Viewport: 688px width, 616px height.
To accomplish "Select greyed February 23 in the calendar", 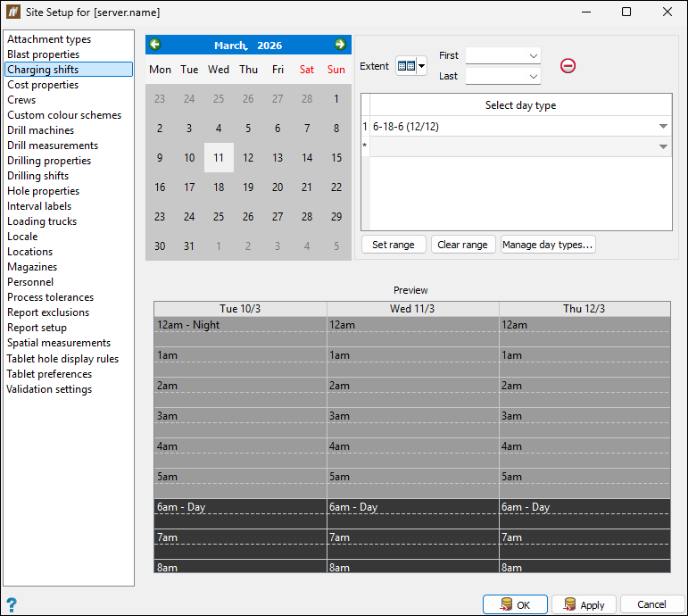I will click(160, 99).
